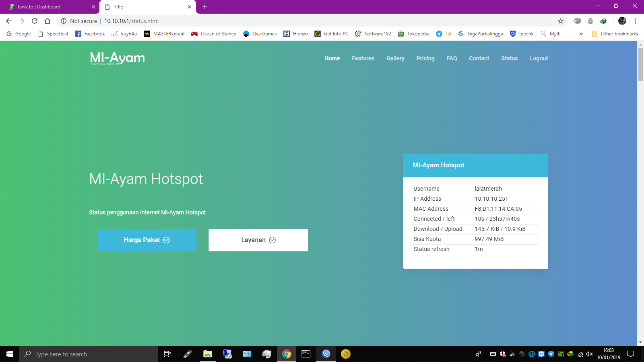Launch Google Earth from the taskbar
This screenshot has width=644, height=362.
(326, 354)
